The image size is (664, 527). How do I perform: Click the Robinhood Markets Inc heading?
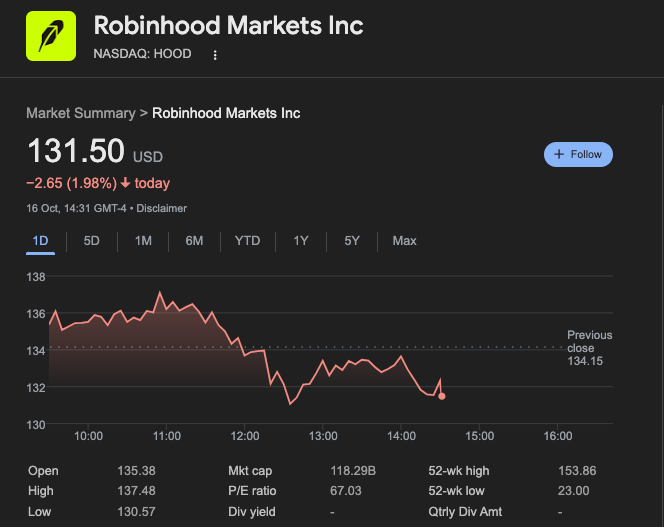tap(228, 25)
